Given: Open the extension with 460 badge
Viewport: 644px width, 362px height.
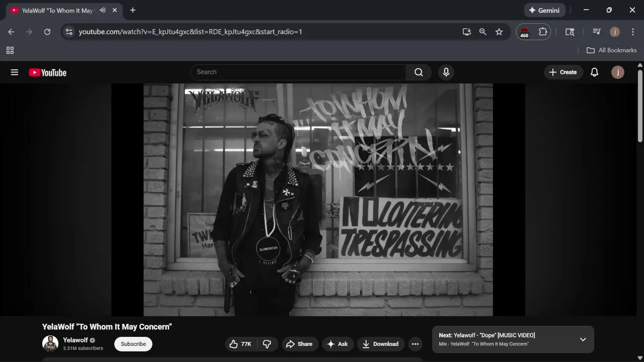Looking at the screenshot, I should point(524,32).
